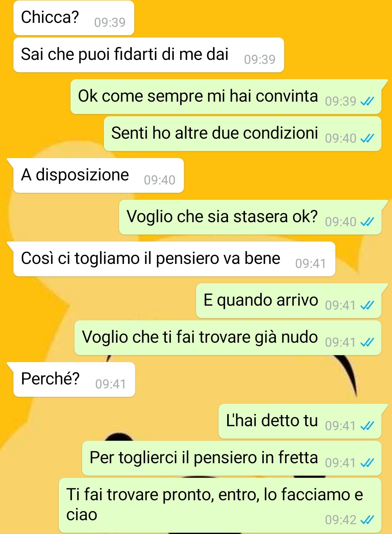Screen dimensions: 392x534
Task: Tap the 'Voglio che ti fai trovare' message
Action: [x=228, y=338]
